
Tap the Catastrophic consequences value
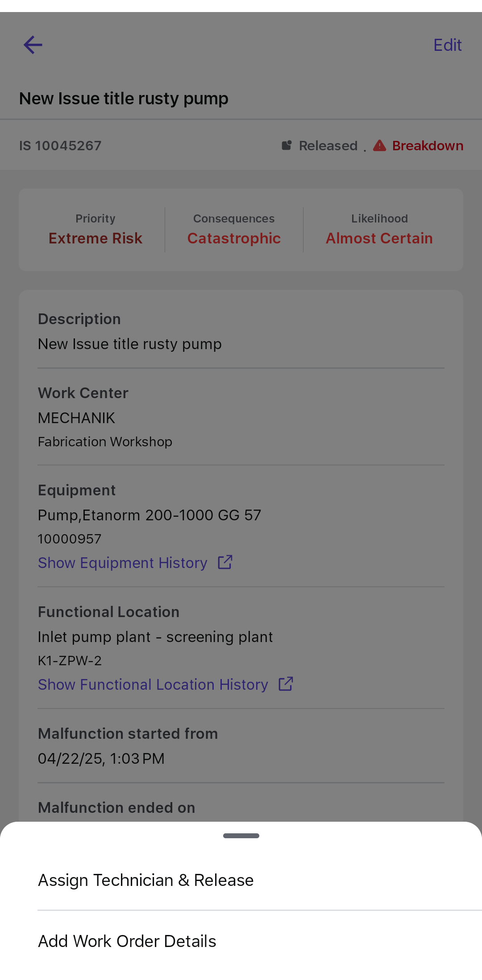pos(234,238)
